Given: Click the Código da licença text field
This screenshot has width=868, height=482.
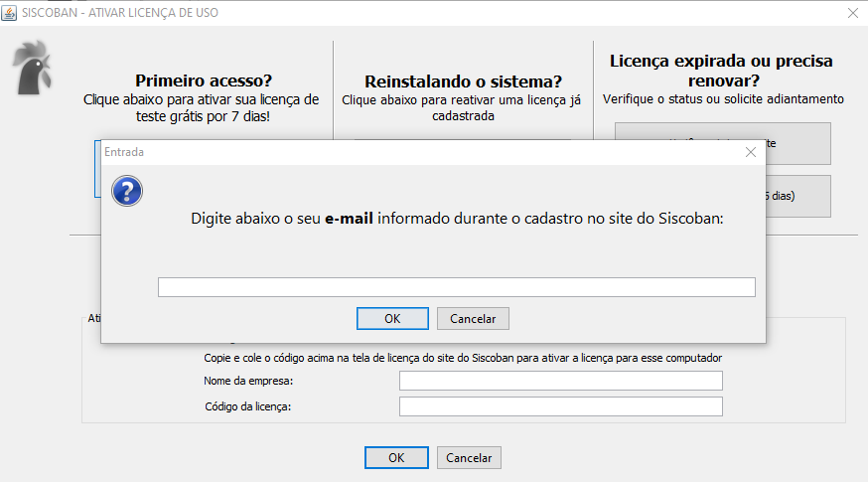Looking at the screenshot, I should [x=560, y=406].
